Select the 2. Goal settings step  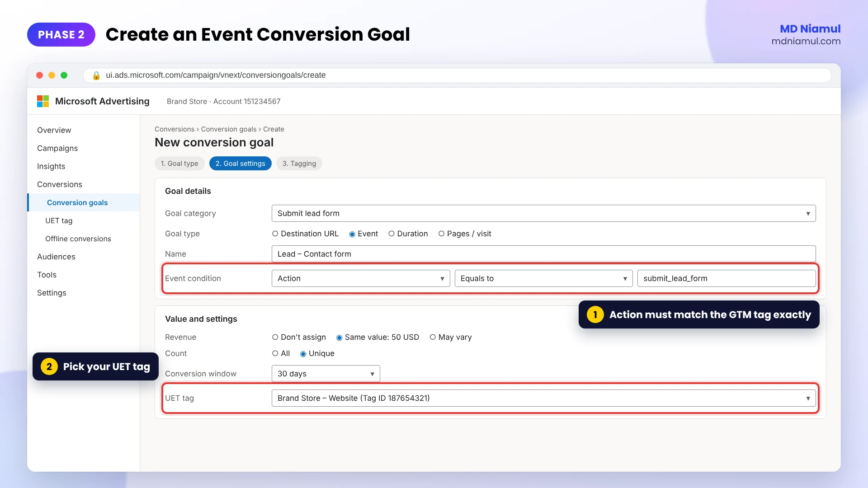pos(241,164)
